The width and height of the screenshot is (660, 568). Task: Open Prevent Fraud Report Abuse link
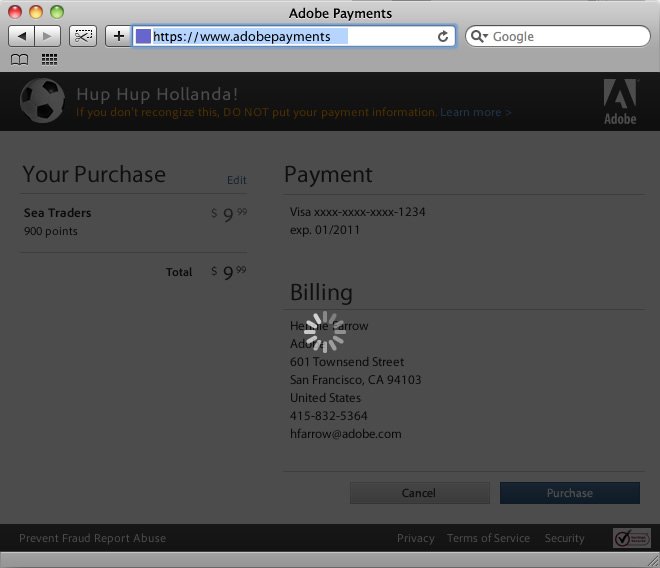click(x=93, y=538)
